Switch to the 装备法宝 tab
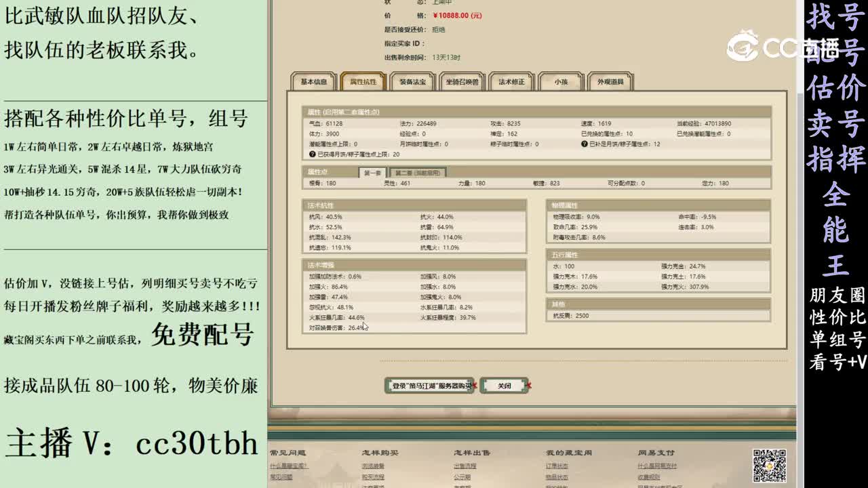Image resolution: width=868 pixels, height=488 pixels. click(x=412, y=82)
